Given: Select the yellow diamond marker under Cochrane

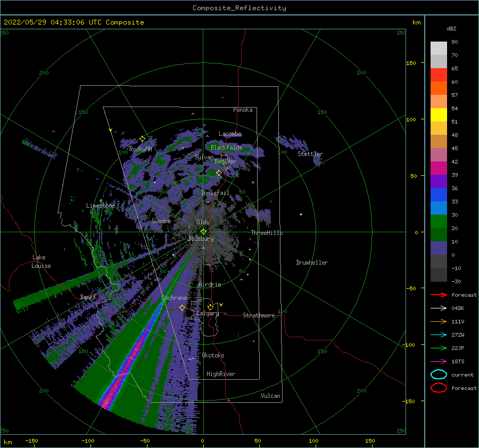Looking at the screenshot, I should click(182, 307).
